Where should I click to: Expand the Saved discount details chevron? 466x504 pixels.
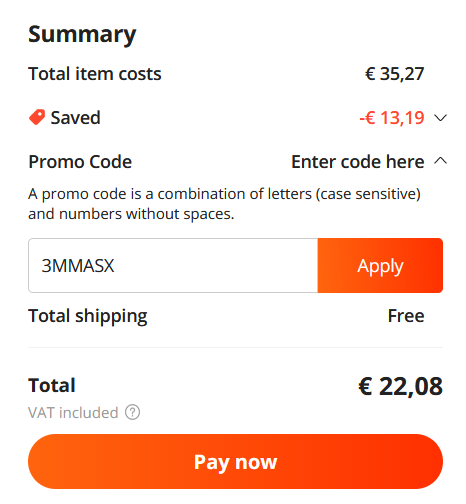coord(441,118)
